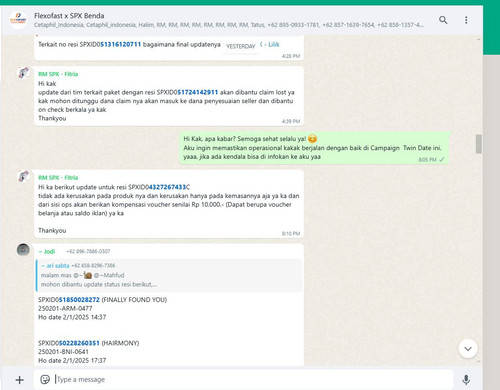This screenshot has width=500, height=390.
Task: Click the Type a message field
Action: point(243,379)
